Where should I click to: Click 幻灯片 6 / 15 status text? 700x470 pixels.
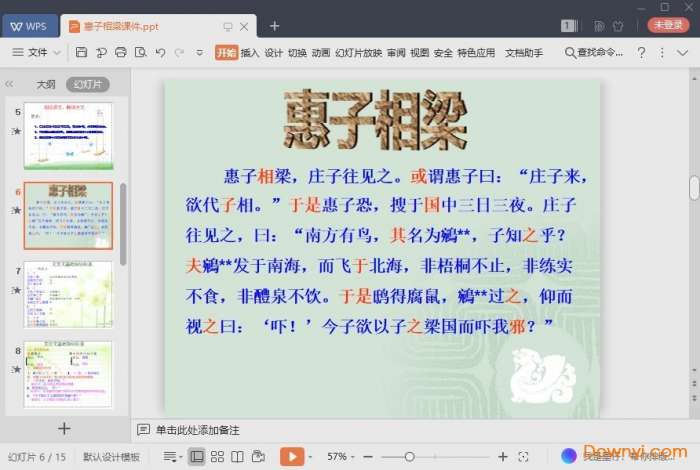(37, 457)
